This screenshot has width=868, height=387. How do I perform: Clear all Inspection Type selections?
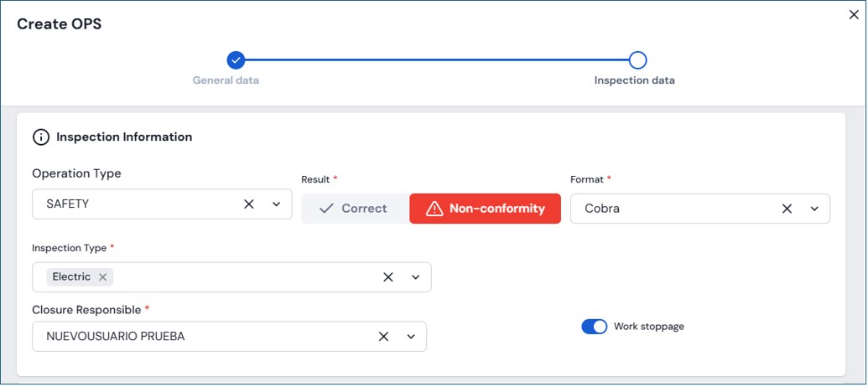pyautogui.click(x=387, y=277)
